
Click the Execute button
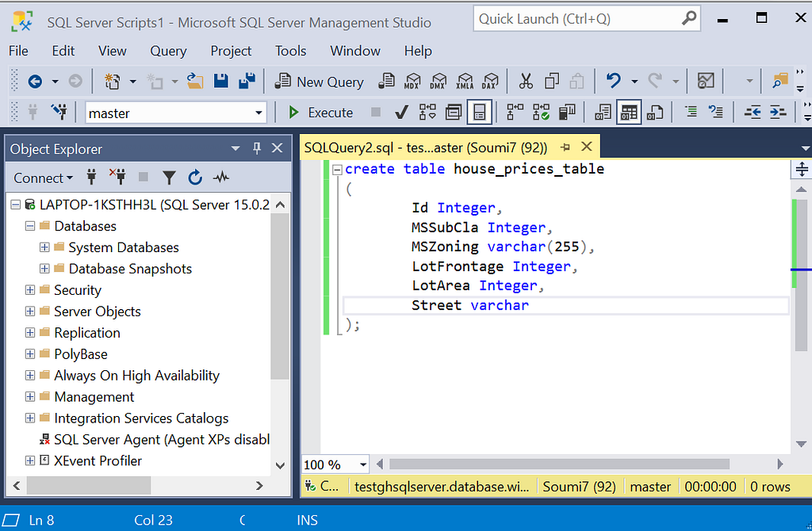[x=320, y=113]
